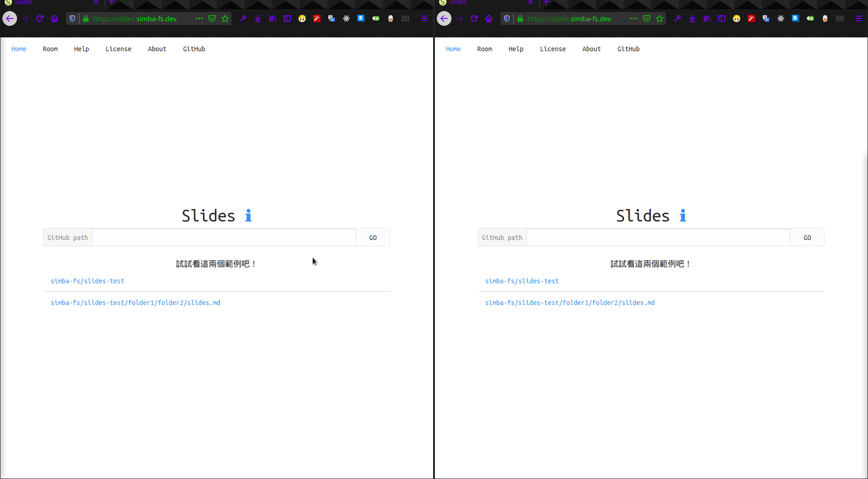The image size is (868, 479).
Task: Toggle JS switch extension in right window
Action: [x=810, y=18]
